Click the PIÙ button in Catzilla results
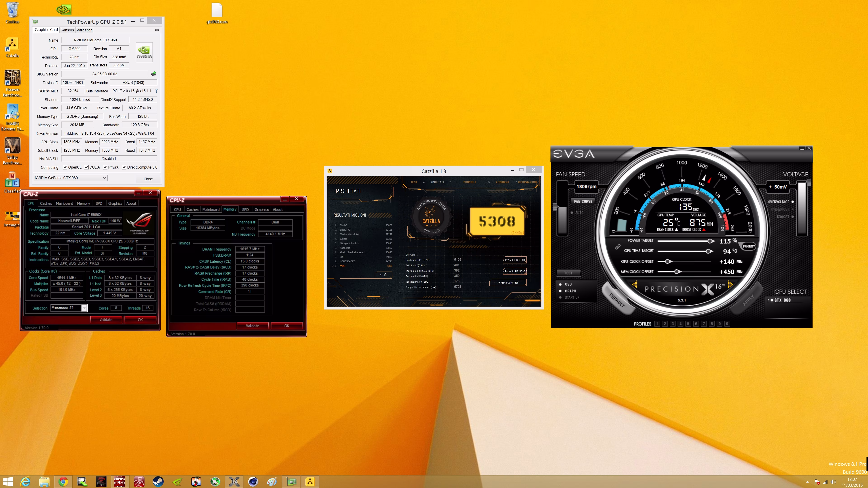The image size is (868, 488). [x=383, y=275]
